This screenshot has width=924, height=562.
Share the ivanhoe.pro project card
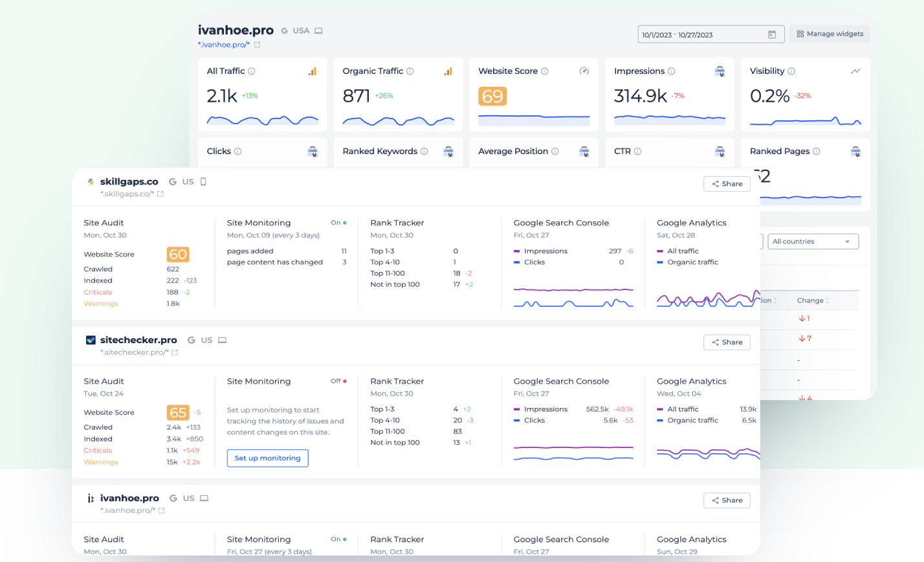click(x=727, y=500)
